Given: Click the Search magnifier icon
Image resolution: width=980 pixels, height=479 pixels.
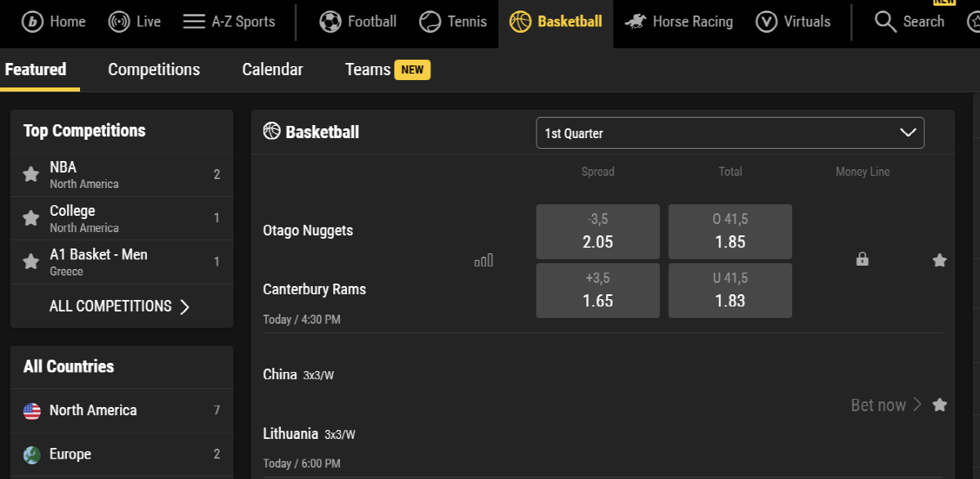Looking at the screenshot, I should (x=885, y=22).
